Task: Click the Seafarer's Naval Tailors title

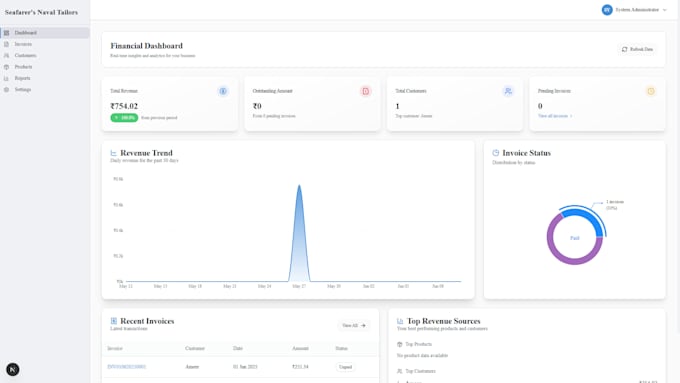Action: 42,13
